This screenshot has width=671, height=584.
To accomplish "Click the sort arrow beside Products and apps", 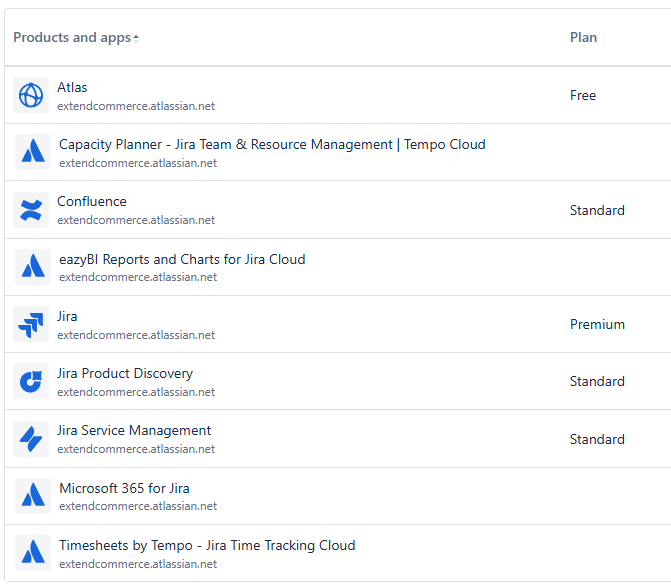I will coord(136,38).
